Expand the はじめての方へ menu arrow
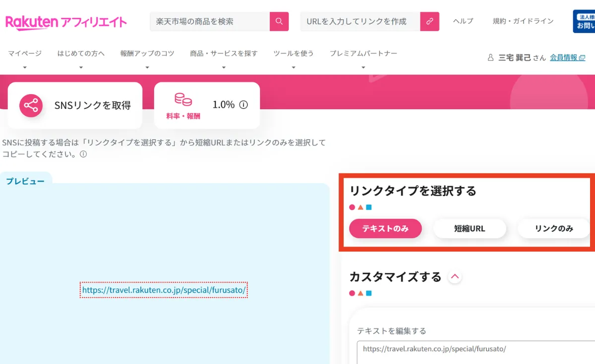 (81, 67)
